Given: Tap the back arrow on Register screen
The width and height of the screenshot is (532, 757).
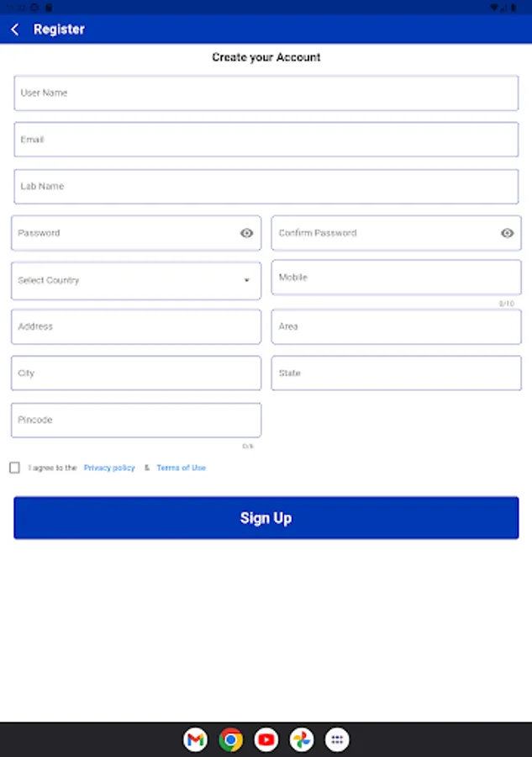Looking at the screenshot, I should [15, 29].
